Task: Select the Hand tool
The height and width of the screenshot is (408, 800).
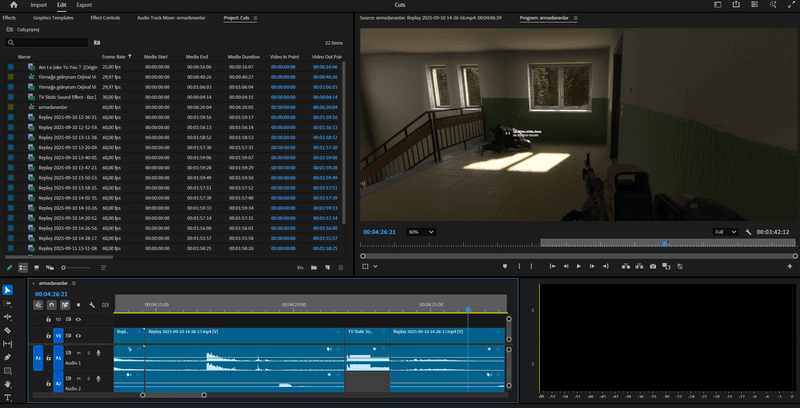Action: click(x=7, y=384)
